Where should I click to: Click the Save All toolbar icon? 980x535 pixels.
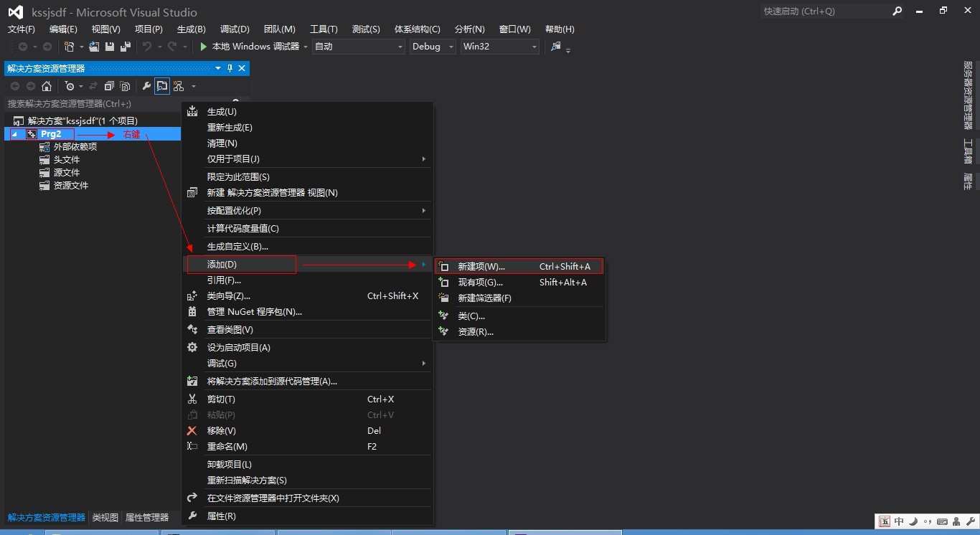coord(126,47)
